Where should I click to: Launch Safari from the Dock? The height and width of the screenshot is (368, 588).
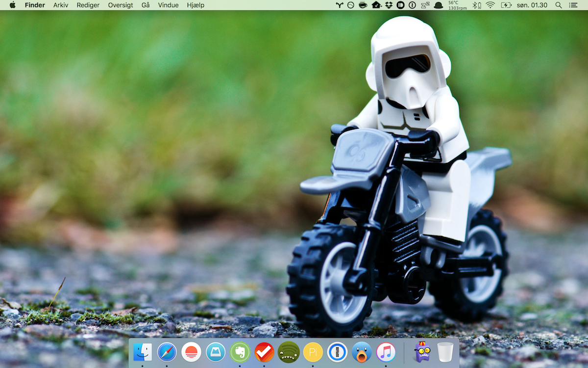point(167,352)
